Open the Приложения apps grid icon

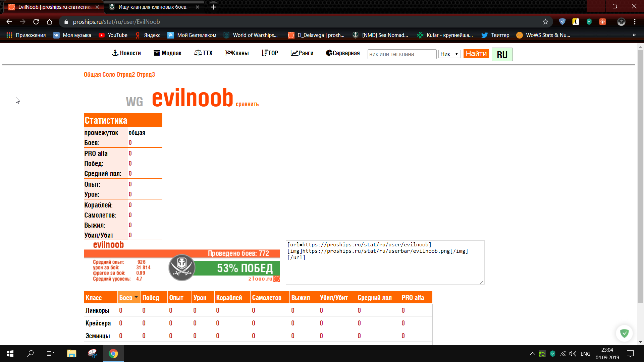[x=9, y=35]
